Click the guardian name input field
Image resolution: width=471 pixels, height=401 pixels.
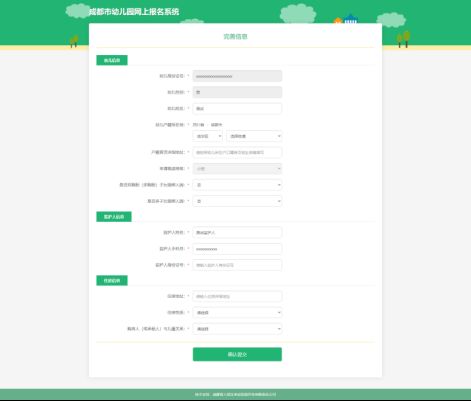pyautogui.click(x=237, y=233)
